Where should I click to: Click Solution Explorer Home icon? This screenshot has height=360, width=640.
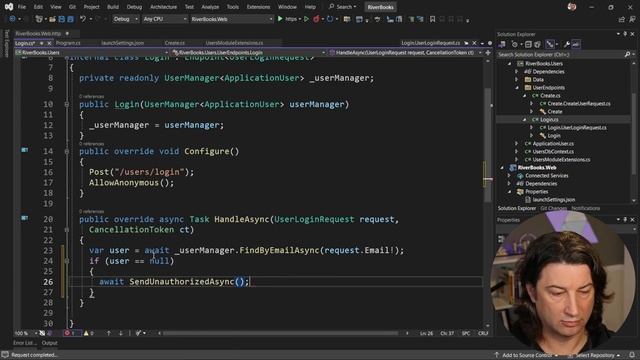tap(502, 44)
